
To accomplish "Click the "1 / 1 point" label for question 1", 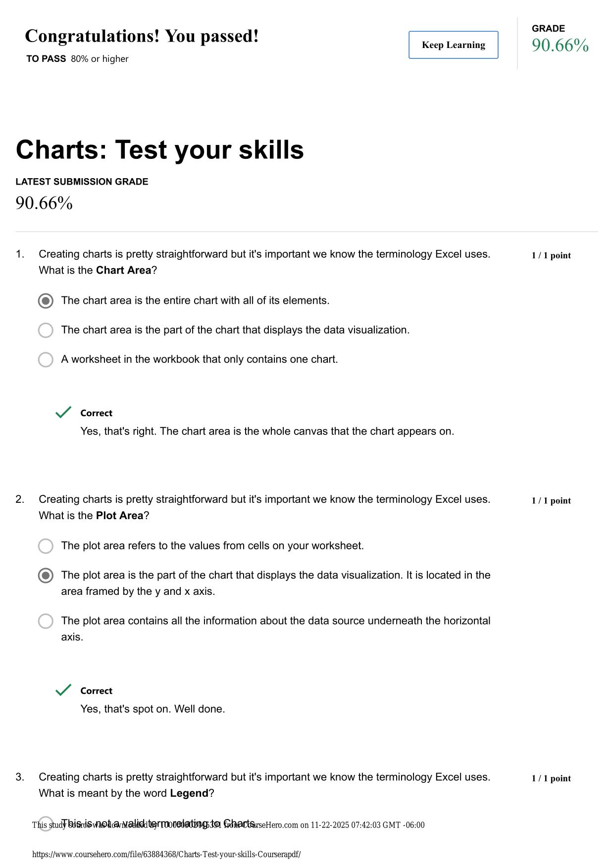I will pyautogui.click(x=551, y=255).
